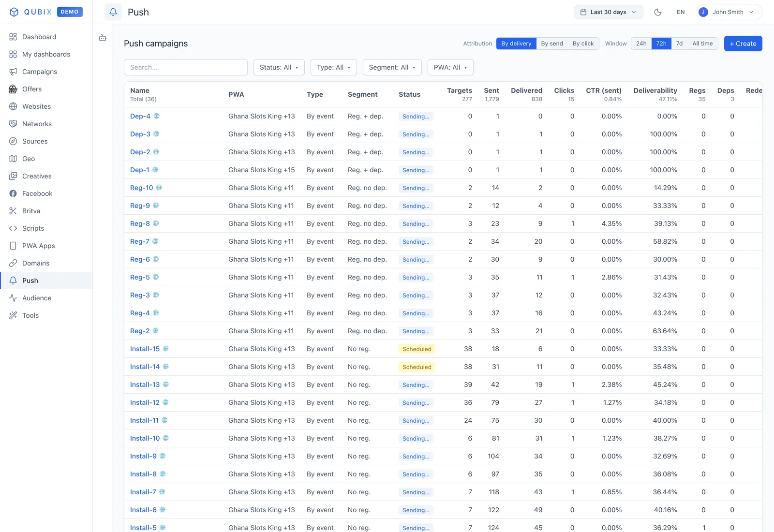Open the John Smith account menu

point(729,12)
